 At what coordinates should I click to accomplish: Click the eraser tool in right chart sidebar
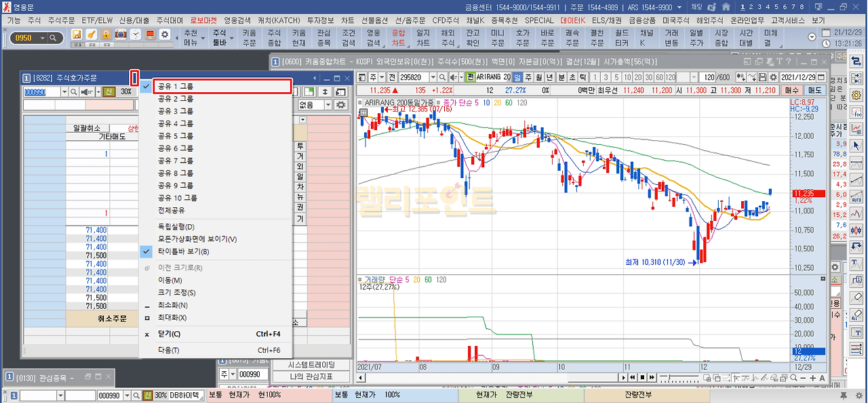point(856,297)
